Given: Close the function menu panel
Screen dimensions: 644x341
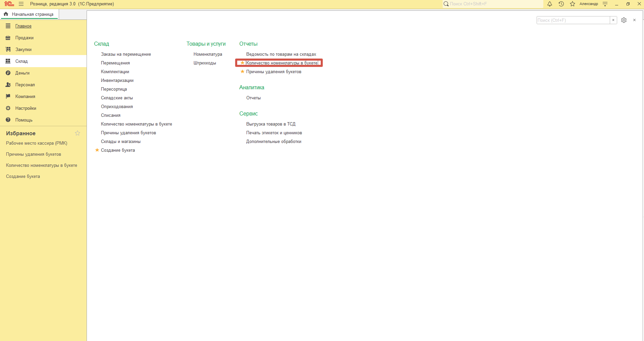Looking at the screenshot, I should point(634,20).
